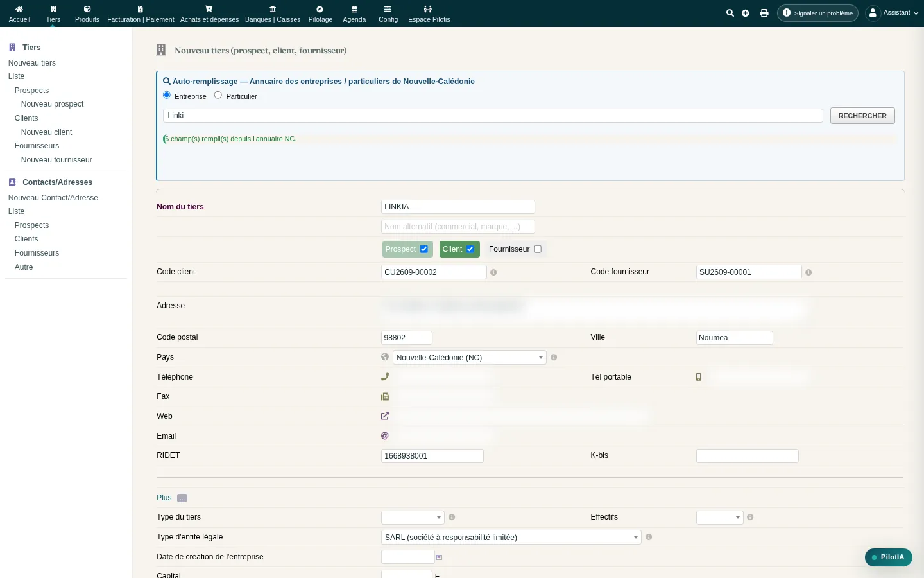This screenshot has height=578, width=924.
Task: Click the plus quick-add icon in top bar
Action: (746, 13)
